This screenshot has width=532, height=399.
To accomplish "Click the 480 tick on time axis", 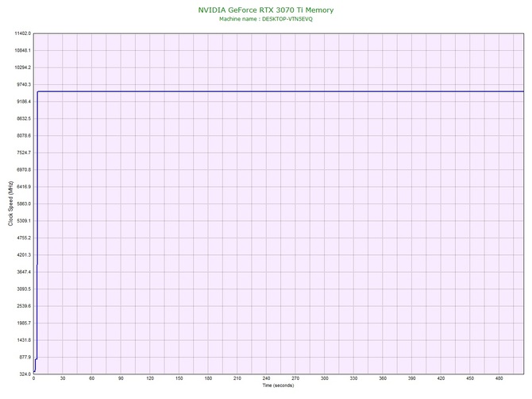I will (x=499, y=378).
